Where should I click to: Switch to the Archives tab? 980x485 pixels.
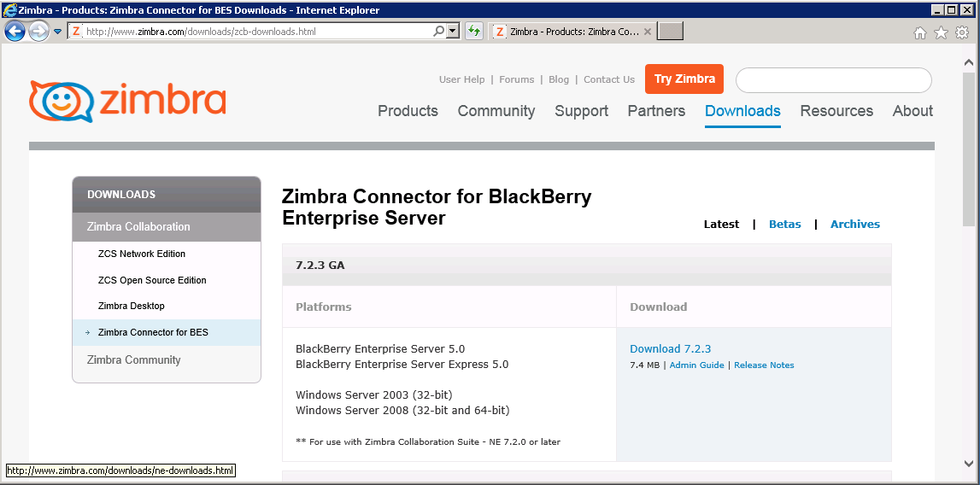click(855, 225)
